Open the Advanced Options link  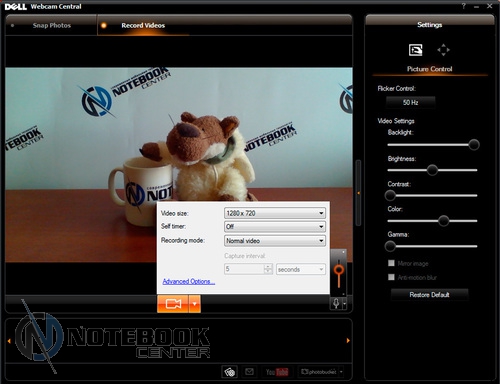(x=189, y=281)
